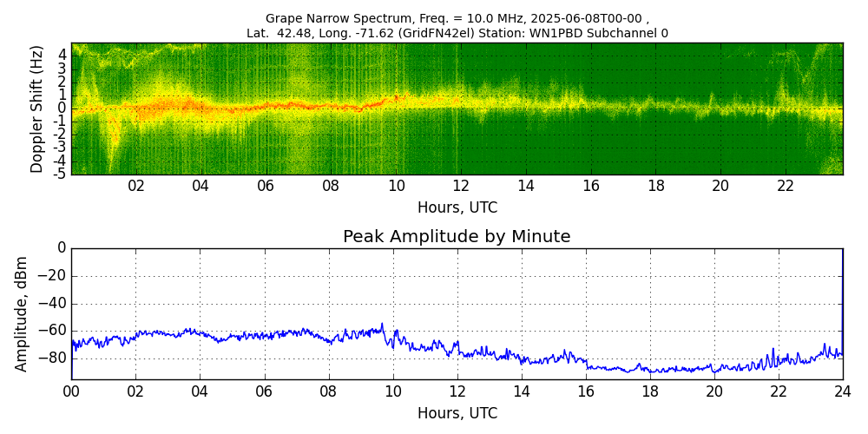Click the 'Doppler Shift (Hz)' axis label

coord(37,108)
